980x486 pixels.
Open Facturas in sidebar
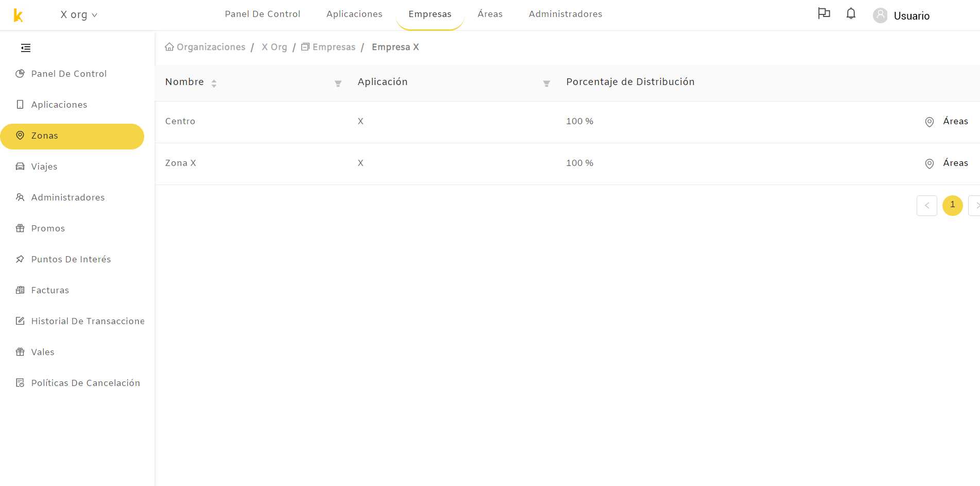pyautogui.click(x=50, y=290)
